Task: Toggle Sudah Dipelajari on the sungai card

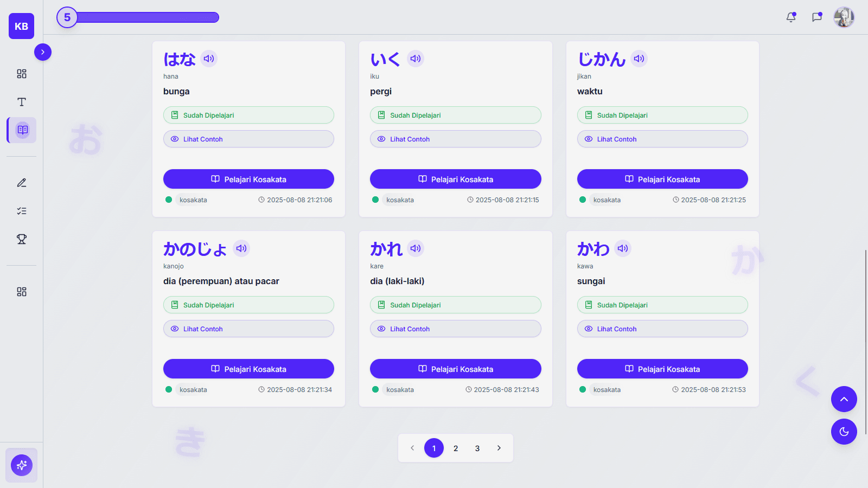Action: tap(662, 305)
